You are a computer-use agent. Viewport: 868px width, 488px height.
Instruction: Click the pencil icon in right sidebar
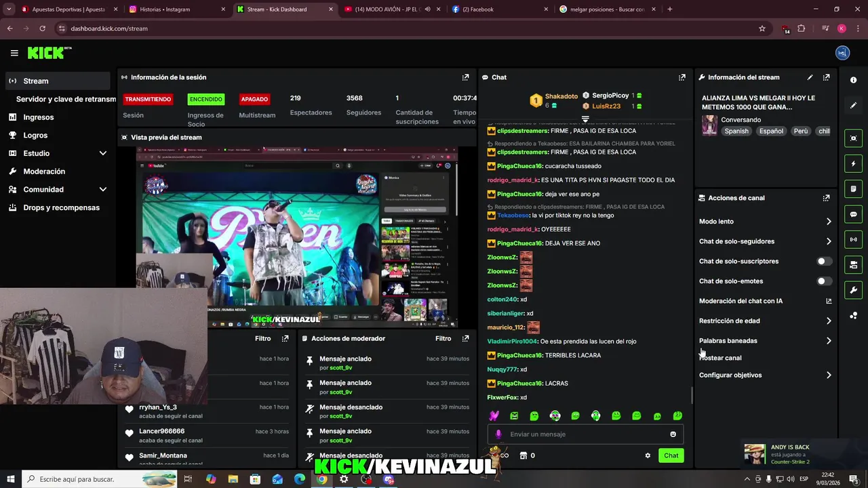click(x=853, y=105)
